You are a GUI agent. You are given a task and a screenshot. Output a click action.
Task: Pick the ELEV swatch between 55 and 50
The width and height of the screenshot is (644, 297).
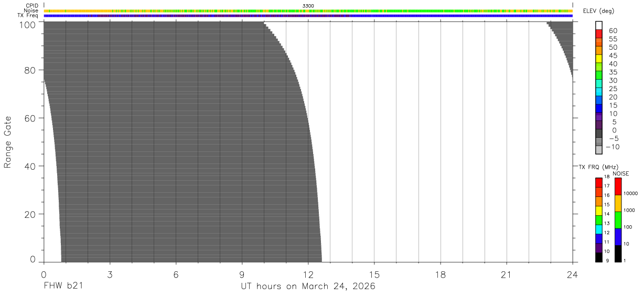599,42
